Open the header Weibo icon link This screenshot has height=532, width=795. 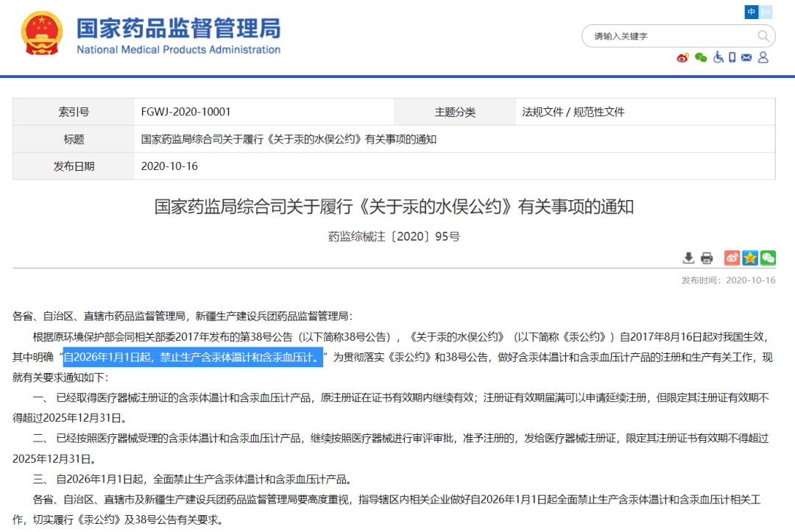(x=682, y=57)
